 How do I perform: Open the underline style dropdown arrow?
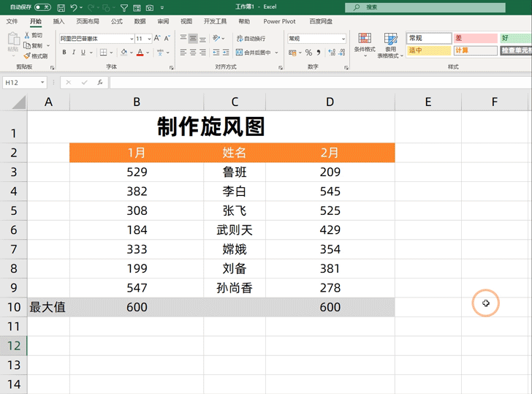tap(91, 52)
